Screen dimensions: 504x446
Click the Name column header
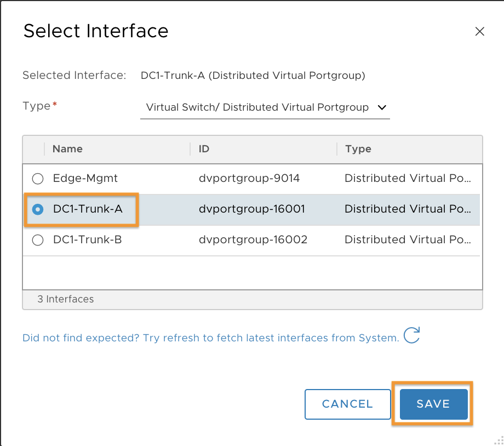67,149
